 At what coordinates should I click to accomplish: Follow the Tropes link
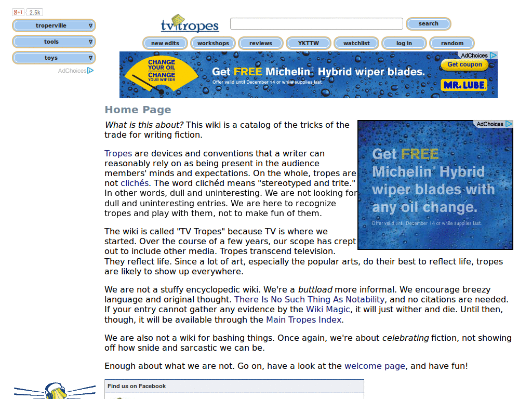118,153
